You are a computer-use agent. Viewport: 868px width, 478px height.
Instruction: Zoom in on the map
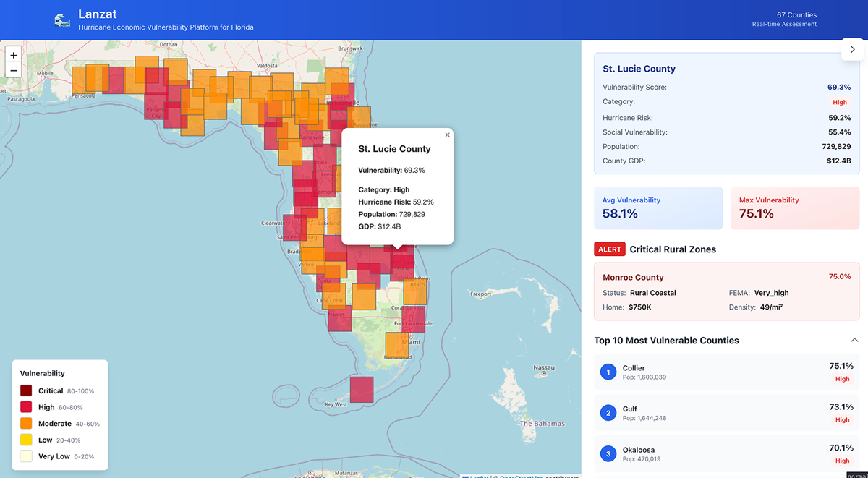(x=14, y=55)
